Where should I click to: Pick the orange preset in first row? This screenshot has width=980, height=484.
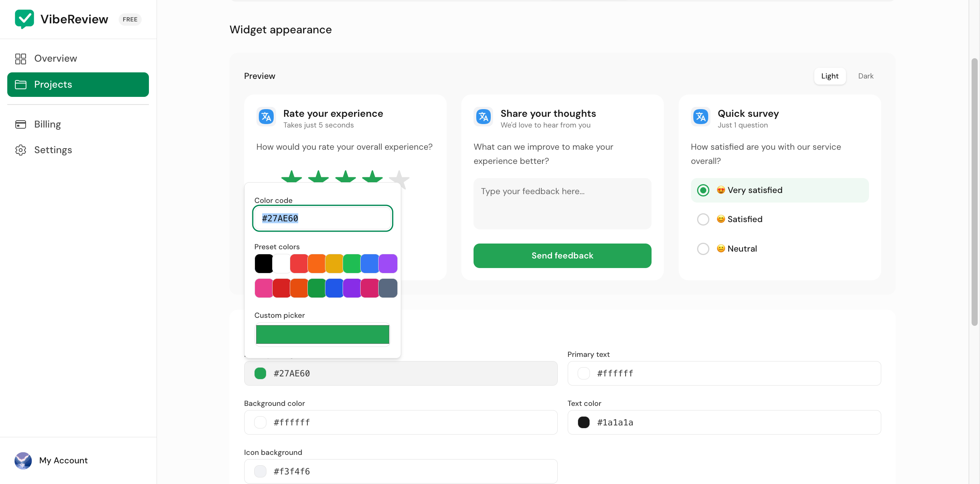(317, 263)
